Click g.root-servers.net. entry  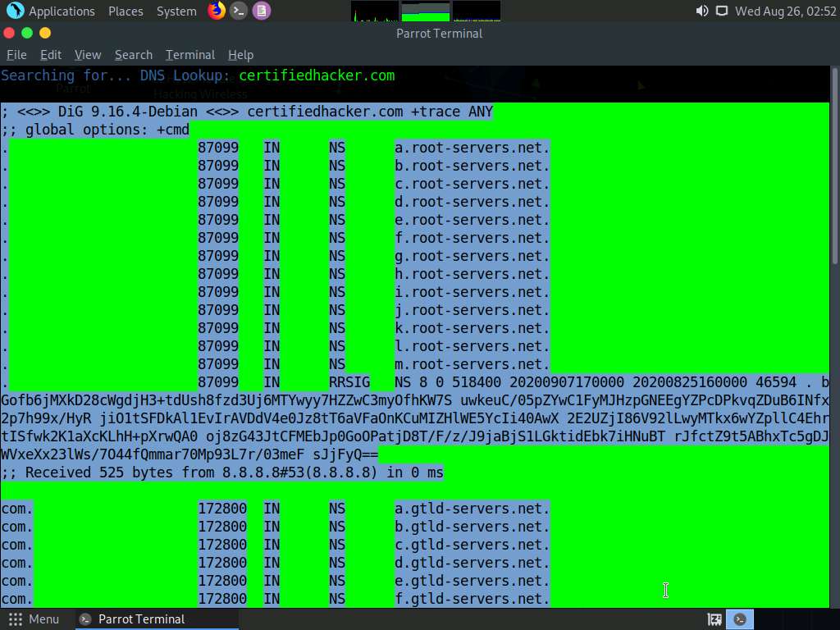click(472, 256)
